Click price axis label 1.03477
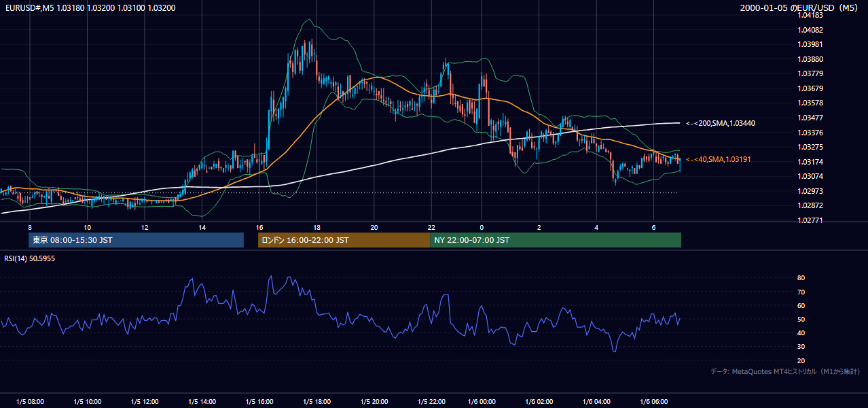 point(810,118)
